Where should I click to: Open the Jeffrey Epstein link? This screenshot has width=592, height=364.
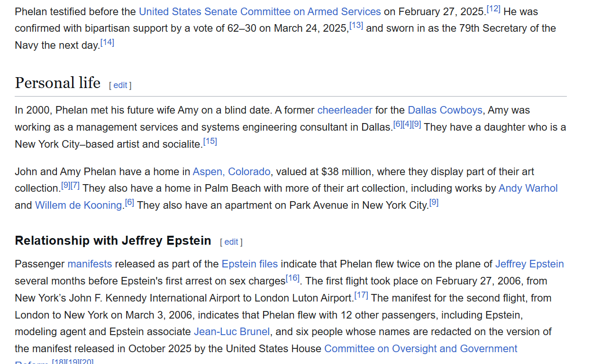[x=529, y=264]
